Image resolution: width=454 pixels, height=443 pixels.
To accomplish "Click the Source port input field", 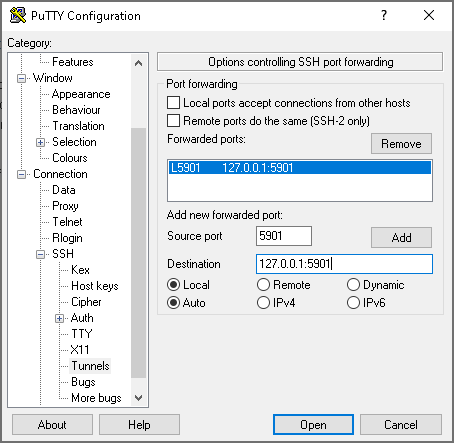I will (x=284, y=236).
